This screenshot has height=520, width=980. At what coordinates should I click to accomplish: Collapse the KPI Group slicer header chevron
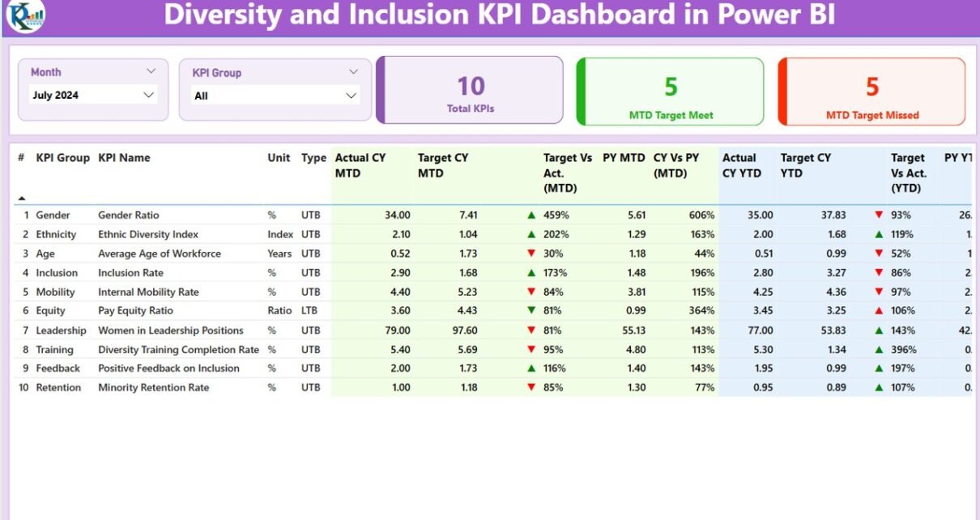click(353, 72)
